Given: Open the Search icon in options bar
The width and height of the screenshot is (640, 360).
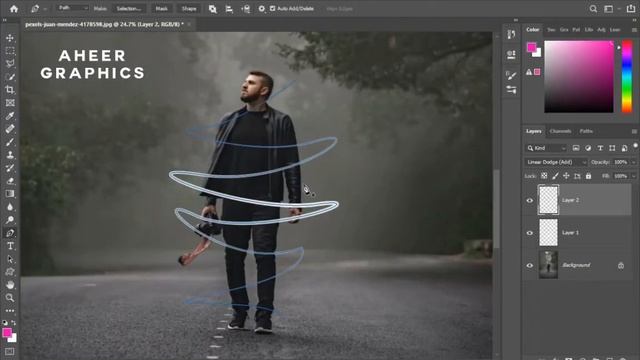Looking at the screenshot, I should 593,9.
